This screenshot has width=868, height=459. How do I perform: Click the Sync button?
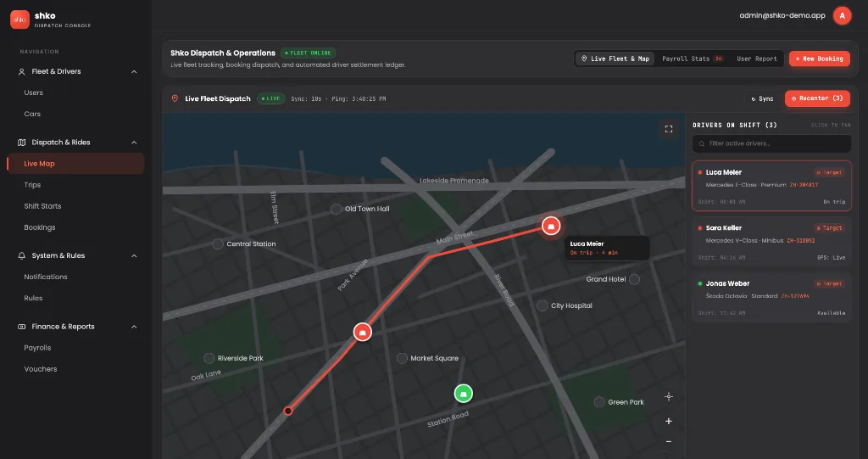click(762, 98)
